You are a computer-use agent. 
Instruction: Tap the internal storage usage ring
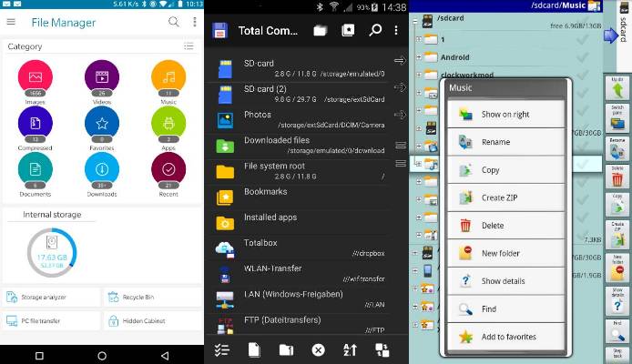tap(52, 253)
